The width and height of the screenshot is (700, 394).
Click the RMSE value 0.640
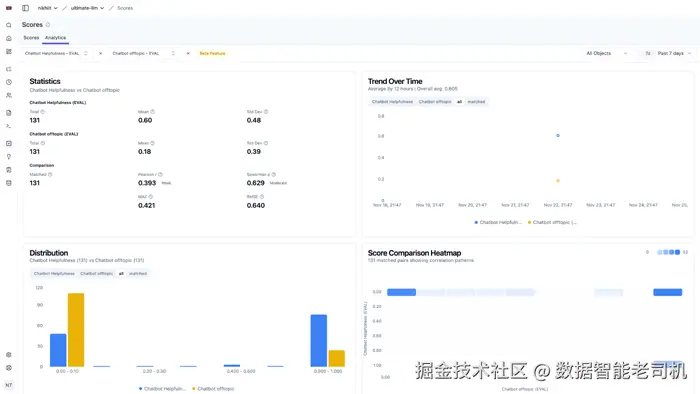(256, 205)
